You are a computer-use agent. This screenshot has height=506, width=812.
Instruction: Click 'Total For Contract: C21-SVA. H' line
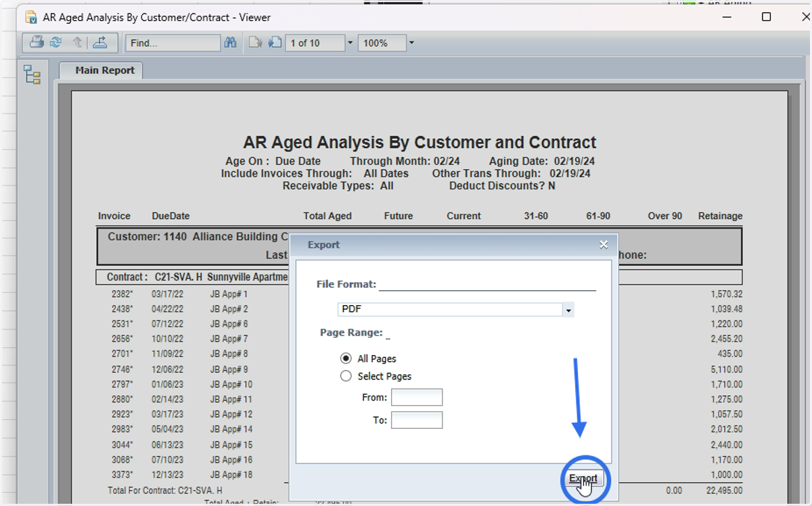click(x=165, y=490)
